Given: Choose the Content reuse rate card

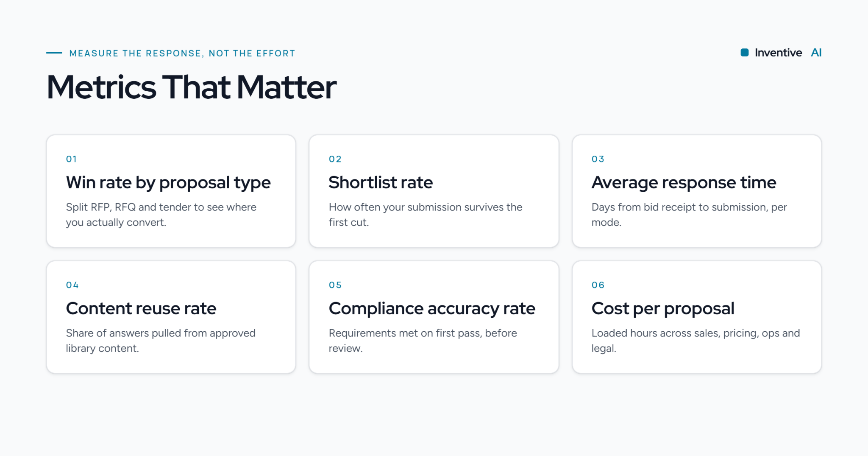Looking at the screenshot, I should pyautogui.click(x=171, y=317).
